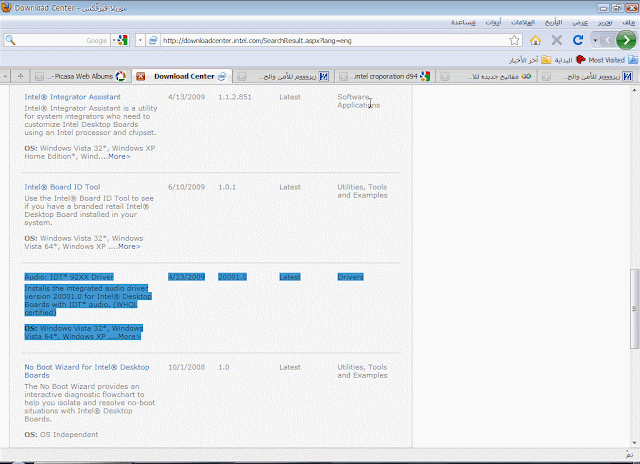Click the magnifier icon in search box
This screenshot has height=464, width=640.
11,40
